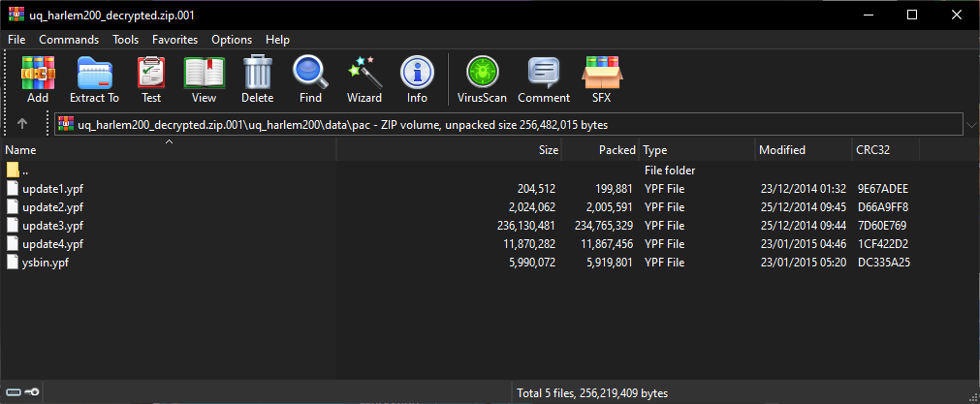Run VirusScan on the archive
Image resolution: width=980 pixels, height=404 pixels.
pos(482,79)
